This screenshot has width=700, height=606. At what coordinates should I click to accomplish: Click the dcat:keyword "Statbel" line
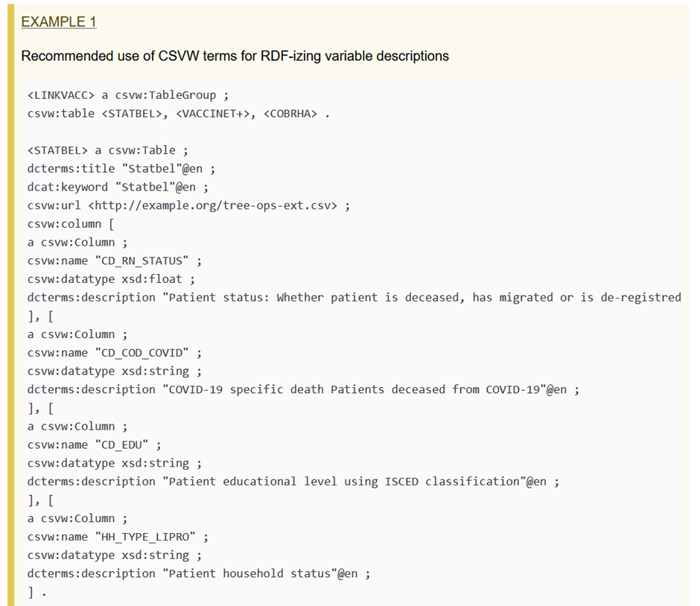coord(118,188)
